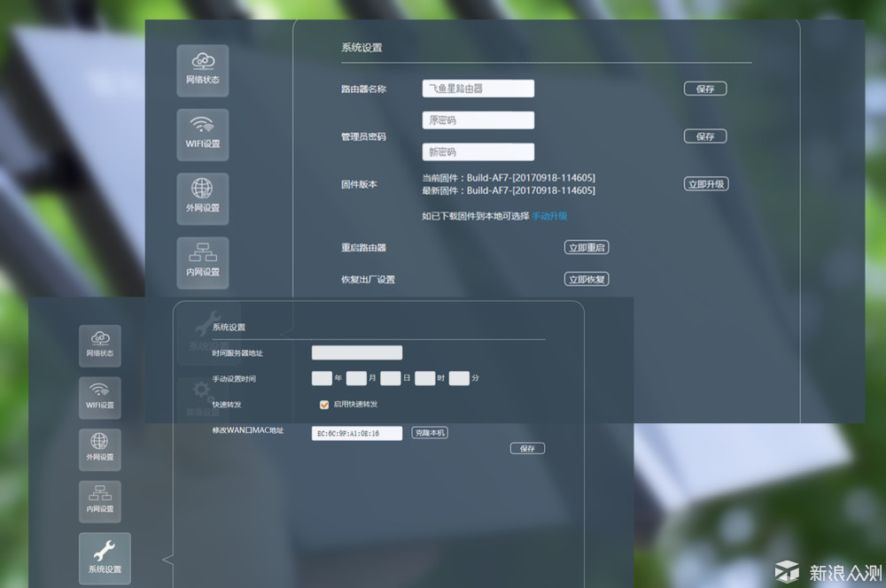The image size is (886, 588).
Task: Click 立即重启 to reboot the router
Action: [x=587, y=247]
